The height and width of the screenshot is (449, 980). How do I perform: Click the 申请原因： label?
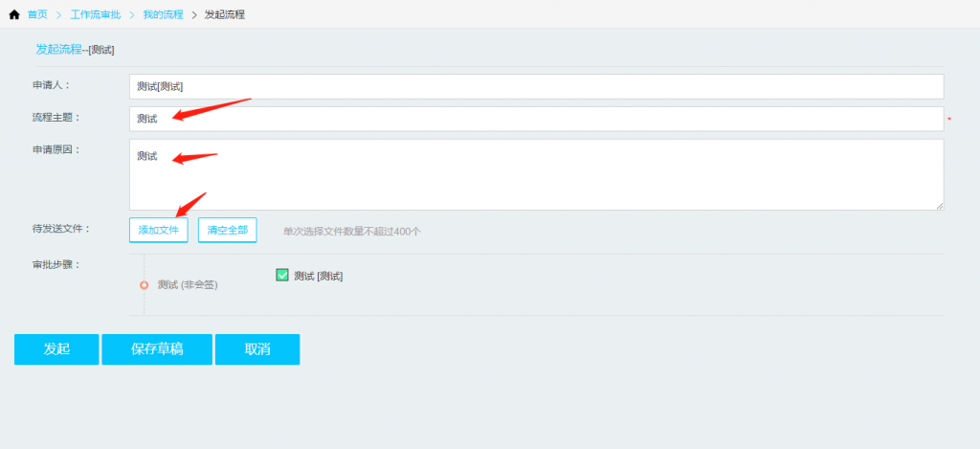[x=56, y=148]
